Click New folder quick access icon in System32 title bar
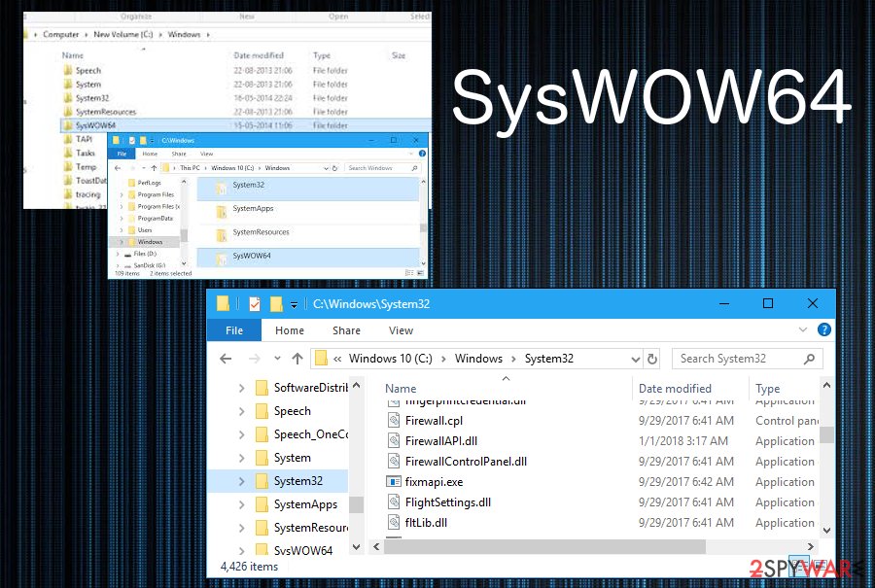This screenshot has width=875, height=588. (x=276, y=304)
